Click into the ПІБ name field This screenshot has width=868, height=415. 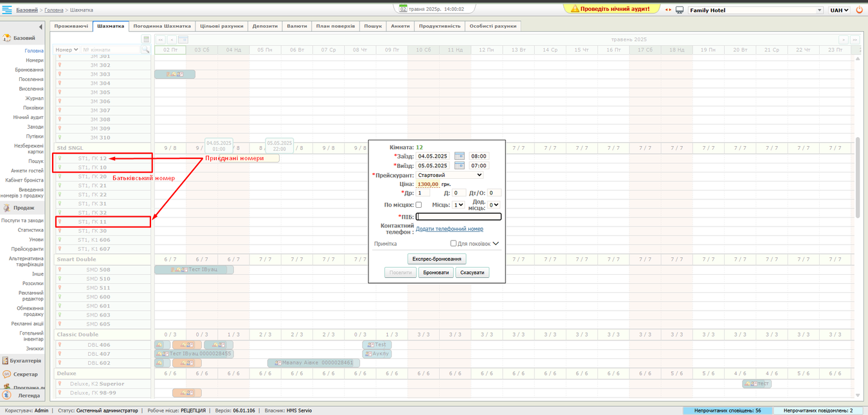pyautogui.click(x=458, y=217)
